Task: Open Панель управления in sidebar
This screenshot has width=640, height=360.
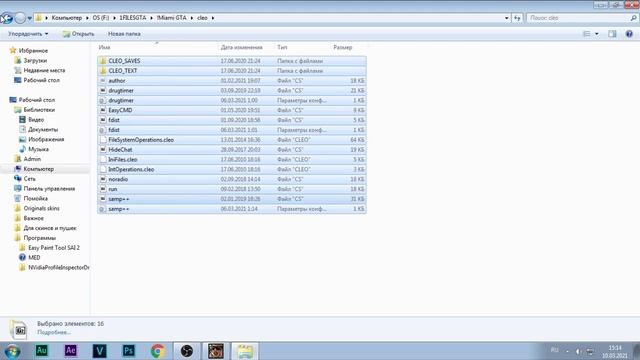Action: point(49,189)
